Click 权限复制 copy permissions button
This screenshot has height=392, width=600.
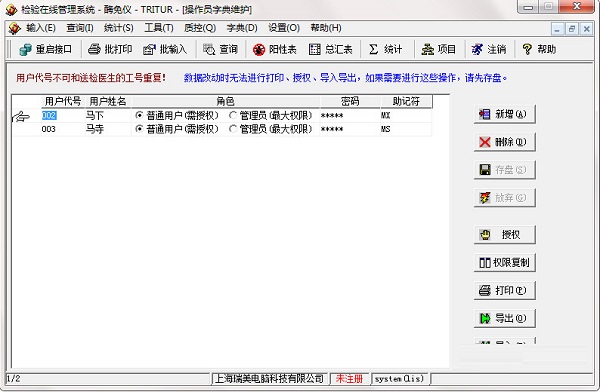pos(504,263)
